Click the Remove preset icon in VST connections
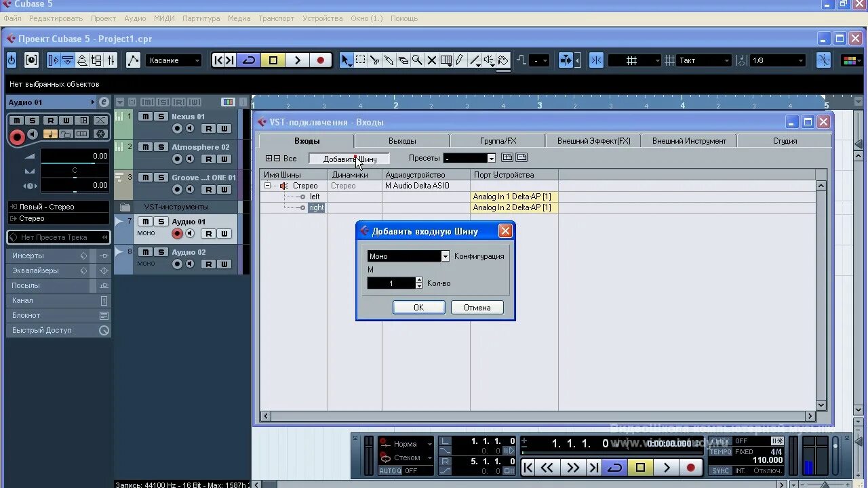 click(521, 158)
